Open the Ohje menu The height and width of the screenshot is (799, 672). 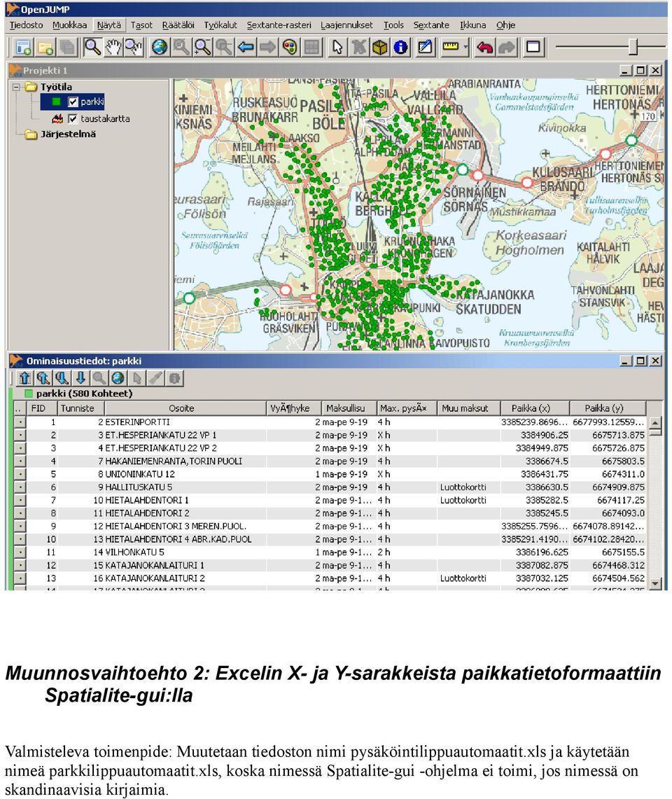(505, 25)
